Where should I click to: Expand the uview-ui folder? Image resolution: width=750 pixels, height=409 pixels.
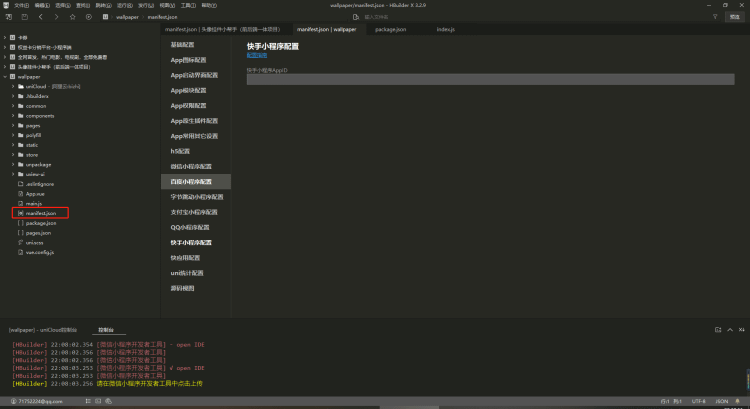click(x=13, y=174)
